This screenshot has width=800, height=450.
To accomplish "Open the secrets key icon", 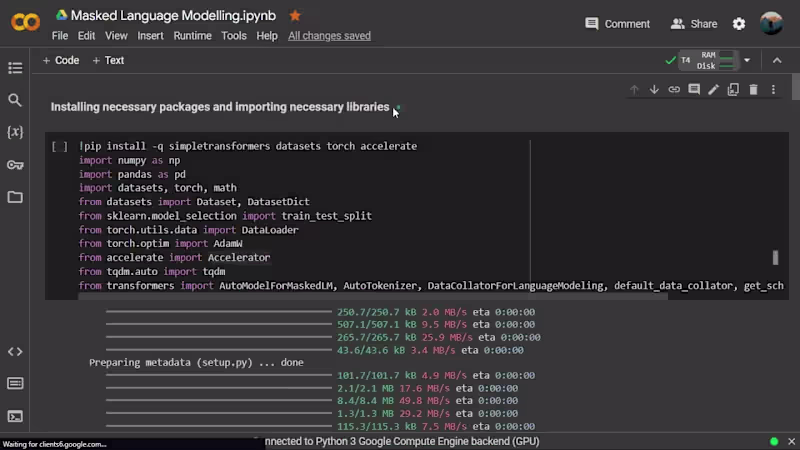I will coord(15,165).
